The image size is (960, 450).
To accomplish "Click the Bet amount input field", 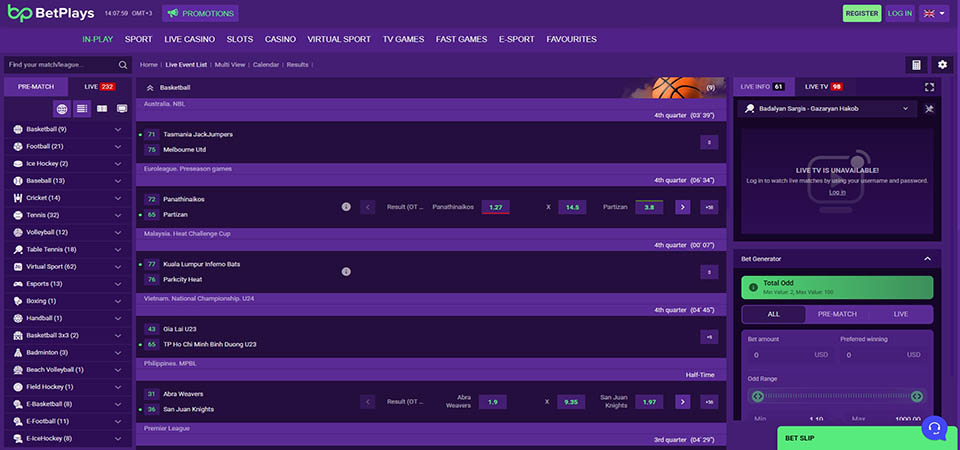I will click(790, 354).
